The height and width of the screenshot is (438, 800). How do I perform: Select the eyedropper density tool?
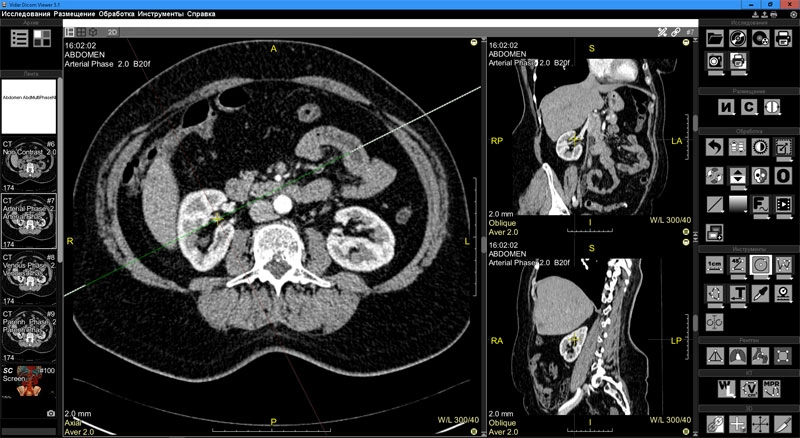pos(761,293)
